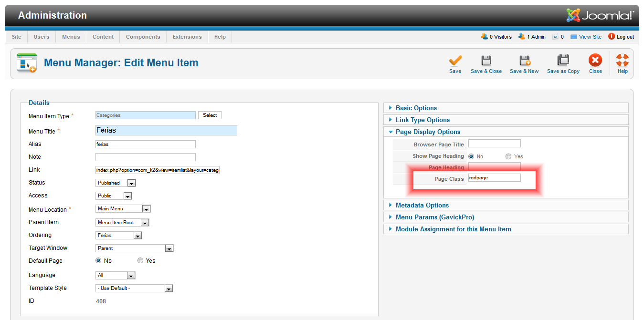Image resolution: width=644 pixels, height=320 pixels.
Task: Click the empty Note field
Action: [x=146, y=157]
